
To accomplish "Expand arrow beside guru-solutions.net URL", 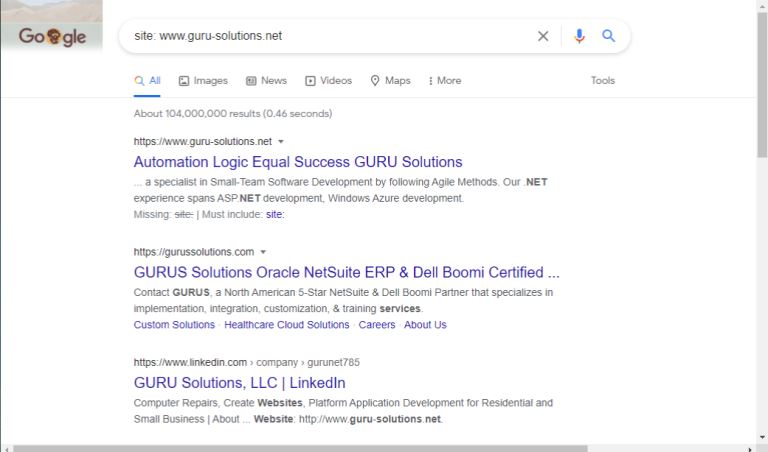I will (x=281, y=142).
